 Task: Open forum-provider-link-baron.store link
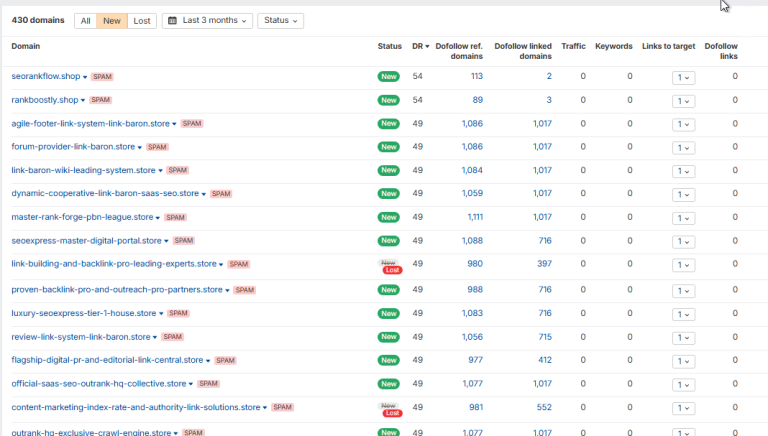(73, 146)
